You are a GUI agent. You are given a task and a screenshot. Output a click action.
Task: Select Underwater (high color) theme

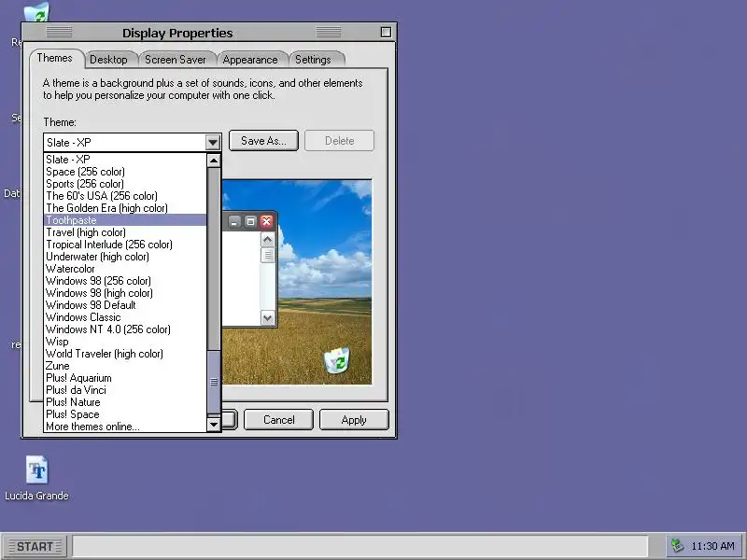point(125,257)
